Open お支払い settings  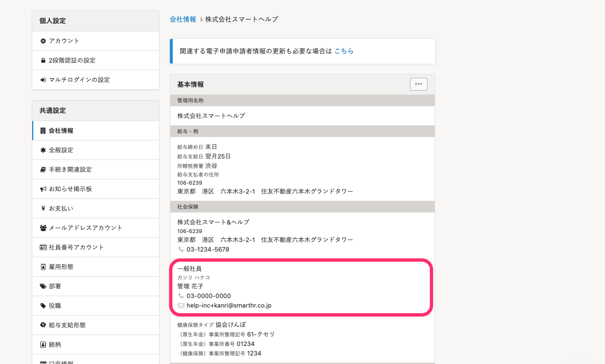point(95,208)
